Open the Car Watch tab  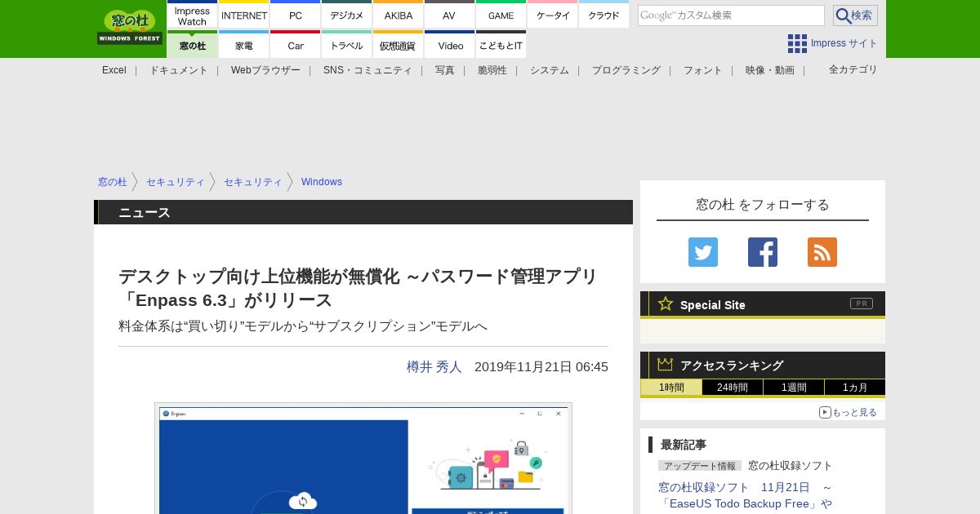[x=295, y=44]
